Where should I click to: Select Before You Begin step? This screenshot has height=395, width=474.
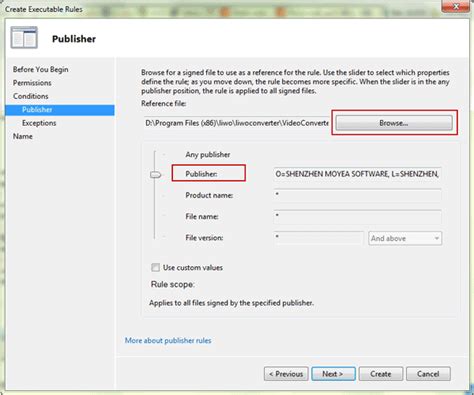click(x=41, y=69)
